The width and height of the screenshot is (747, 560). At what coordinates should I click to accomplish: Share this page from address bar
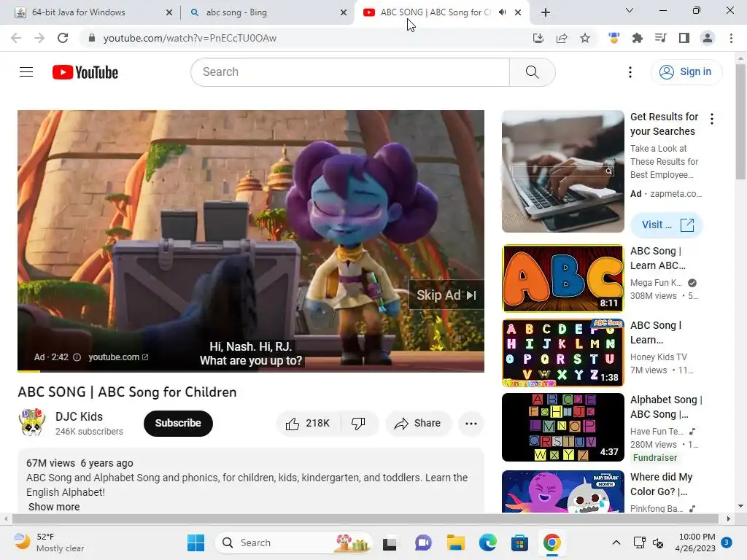click(x=562, y=38)
